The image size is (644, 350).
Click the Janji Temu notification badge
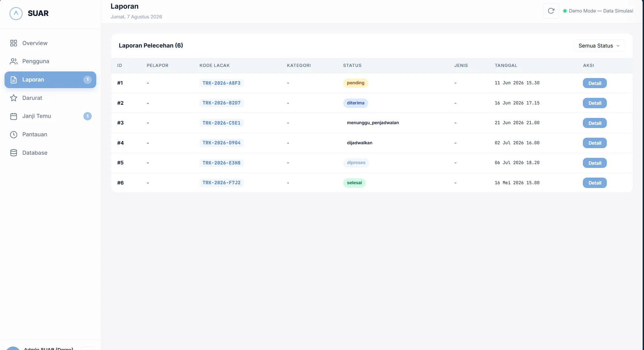pyautogui.click(x=88, y=116)
